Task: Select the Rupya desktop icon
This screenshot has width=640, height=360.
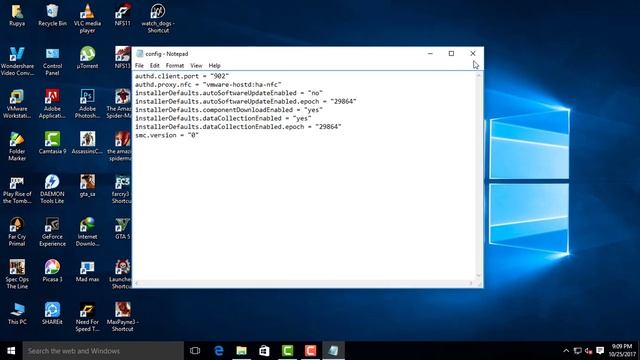Action: (17, 16)
